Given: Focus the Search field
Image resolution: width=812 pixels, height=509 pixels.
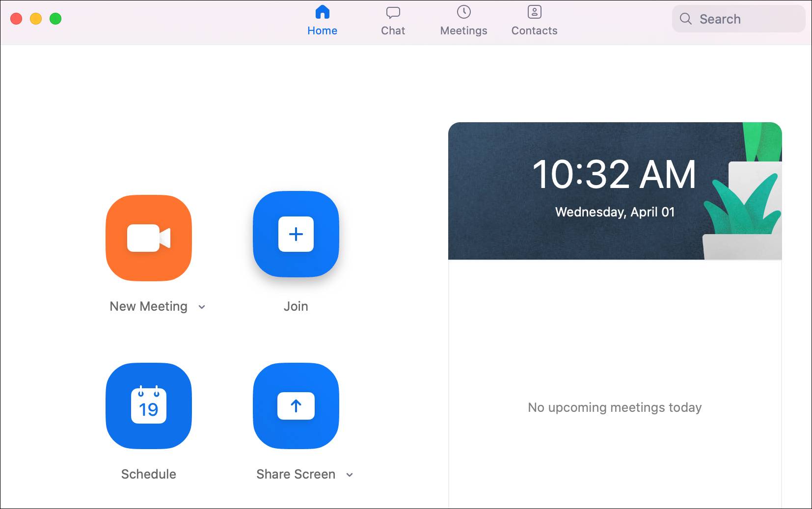Looking at the screenshot, I should (738, 19).
